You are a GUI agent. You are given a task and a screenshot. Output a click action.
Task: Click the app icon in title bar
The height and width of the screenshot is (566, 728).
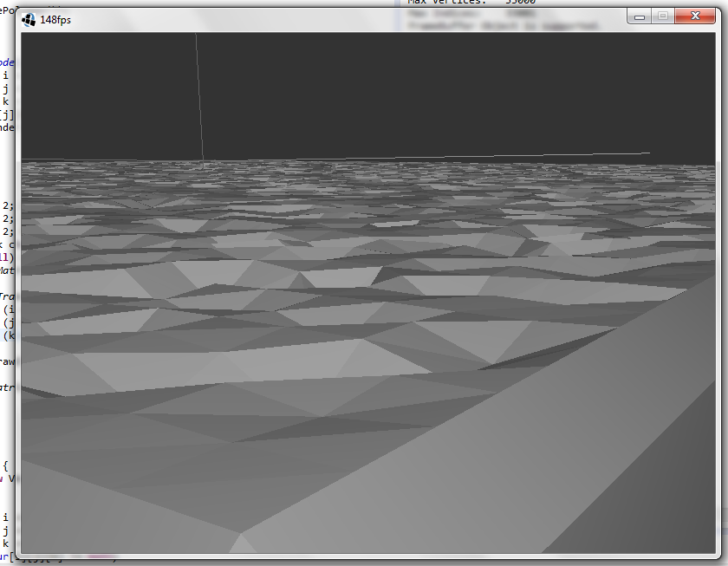[29, 19]
